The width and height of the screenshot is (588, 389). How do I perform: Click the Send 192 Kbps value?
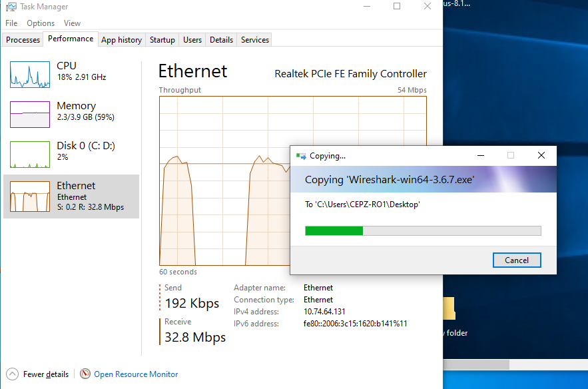tap(192, 303)
